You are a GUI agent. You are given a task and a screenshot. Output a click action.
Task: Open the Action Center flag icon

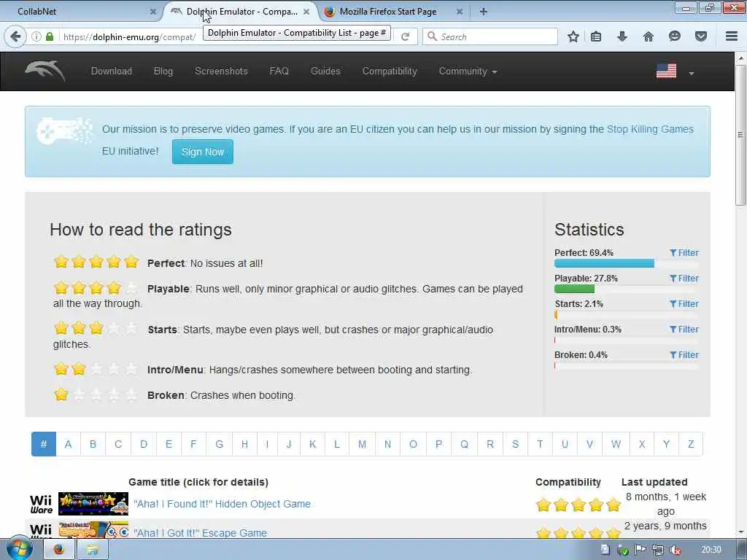(640, 550)
